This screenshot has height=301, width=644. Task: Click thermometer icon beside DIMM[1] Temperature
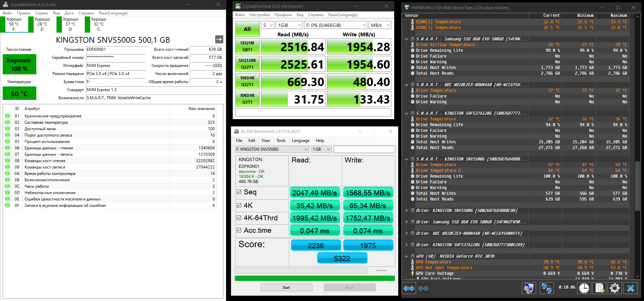412,22
